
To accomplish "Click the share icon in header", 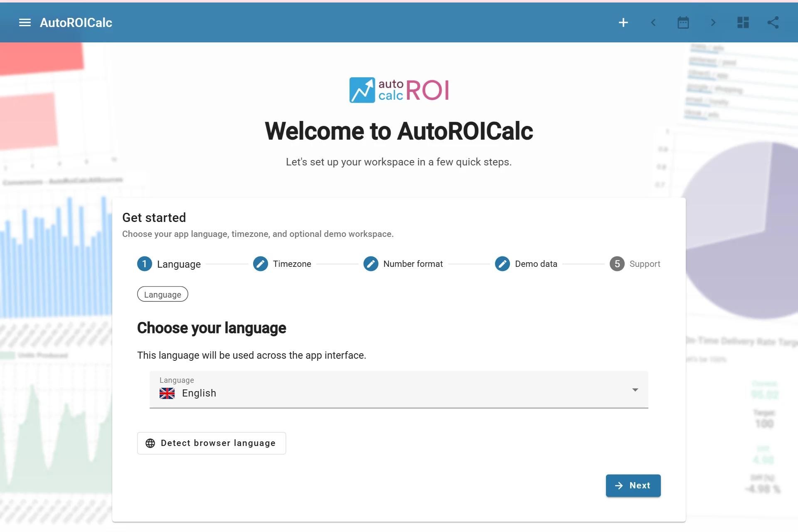I will coord(773,22).
